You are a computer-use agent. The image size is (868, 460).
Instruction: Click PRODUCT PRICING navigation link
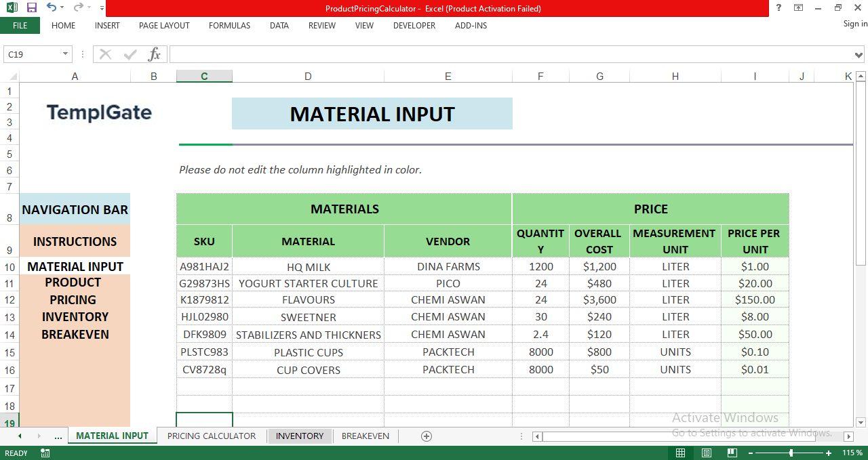[73, 291]
